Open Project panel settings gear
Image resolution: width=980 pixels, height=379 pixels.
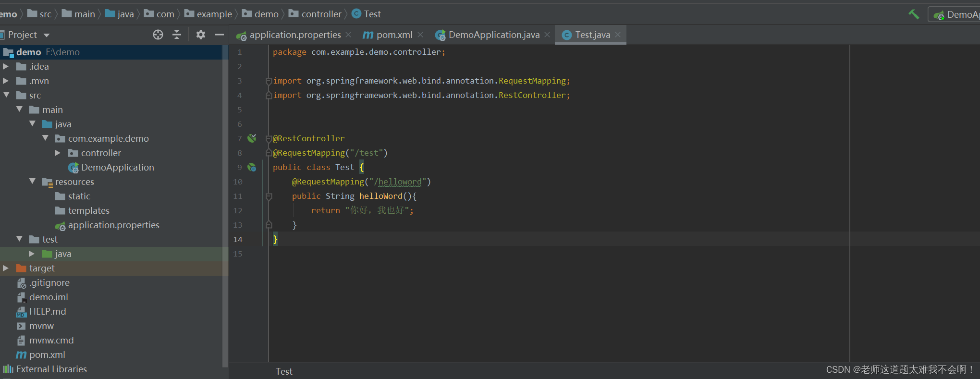click(x=201, y=35)
